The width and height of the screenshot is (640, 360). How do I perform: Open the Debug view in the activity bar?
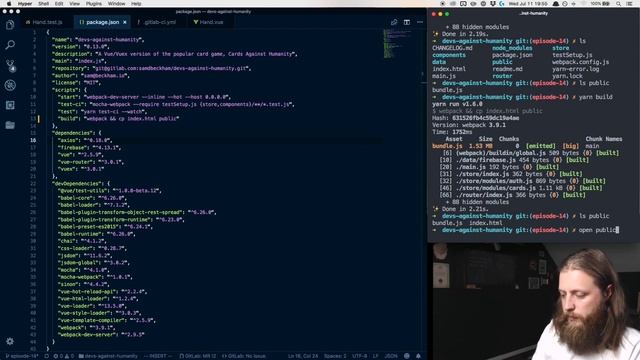10,85
